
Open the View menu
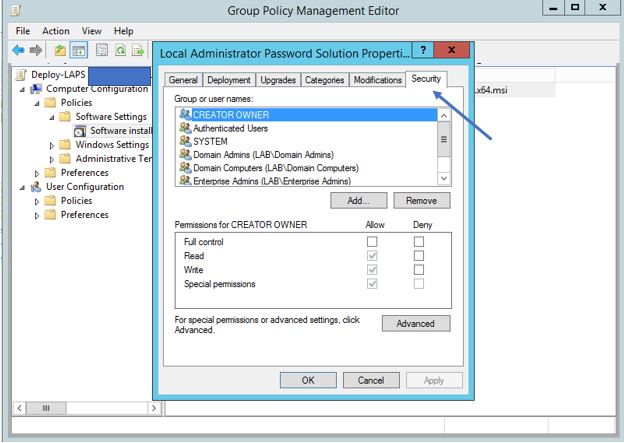point(92,31)
